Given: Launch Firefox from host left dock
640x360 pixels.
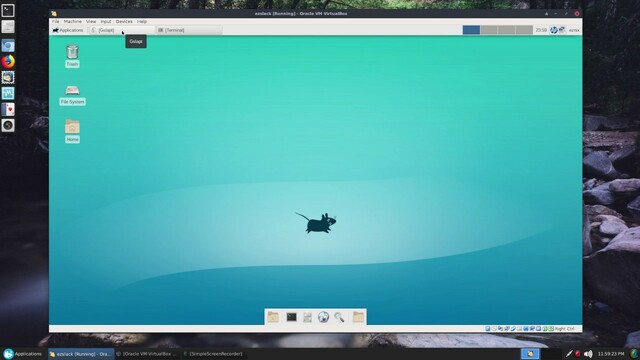Looking at the screenshot, I should (x=8, y=61).
